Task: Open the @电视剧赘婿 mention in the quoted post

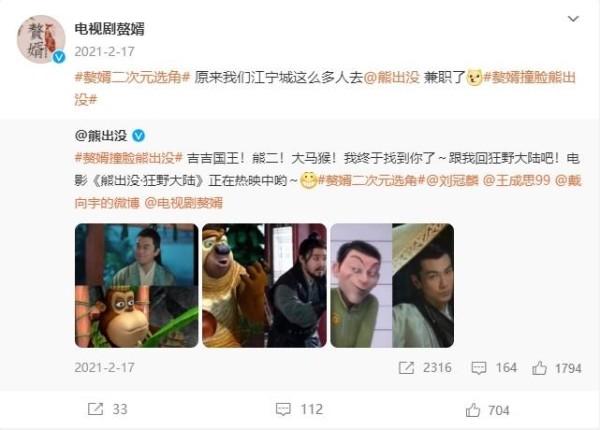Action: click(184, 203)
